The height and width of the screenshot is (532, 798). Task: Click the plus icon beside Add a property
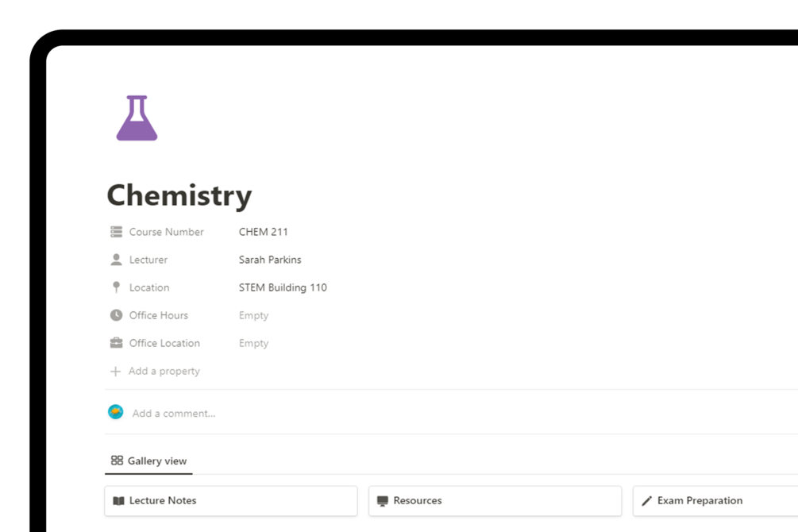click(116, 372)
